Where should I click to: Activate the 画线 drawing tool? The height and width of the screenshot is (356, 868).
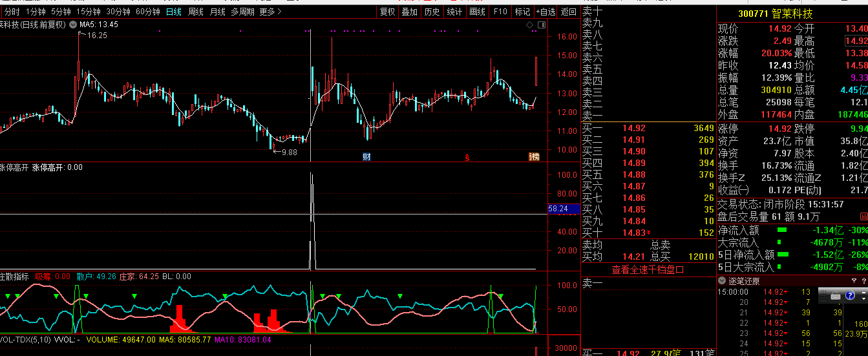point(477,12)
